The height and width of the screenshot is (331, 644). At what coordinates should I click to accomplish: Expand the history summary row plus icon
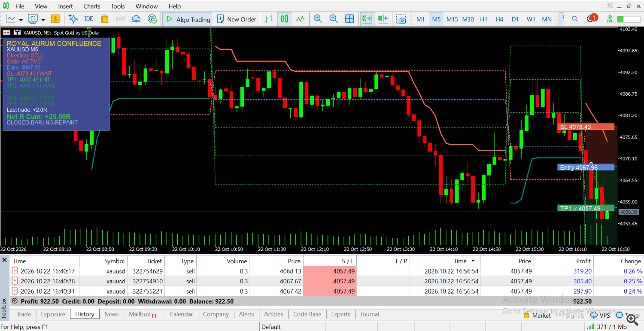point(15,301)
